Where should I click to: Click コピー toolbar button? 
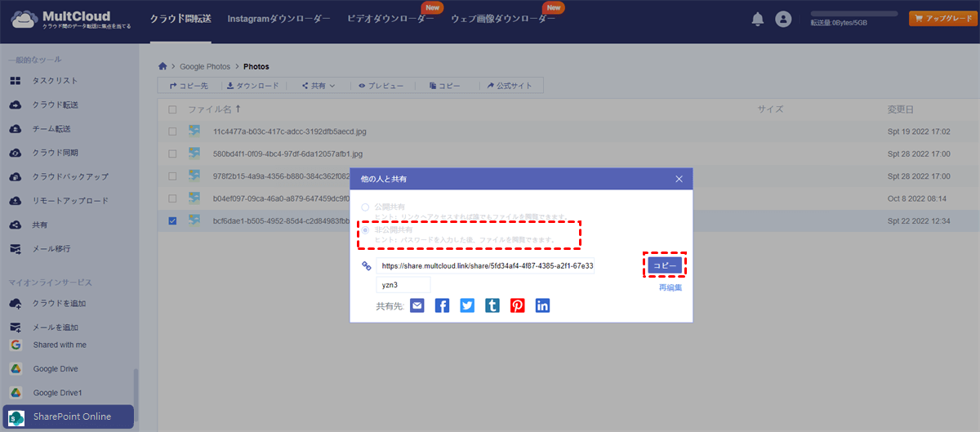click(444, 86)
